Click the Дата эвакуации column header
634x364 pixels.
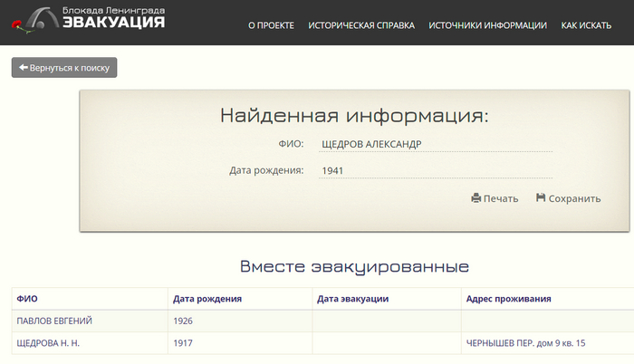point(352,299)
